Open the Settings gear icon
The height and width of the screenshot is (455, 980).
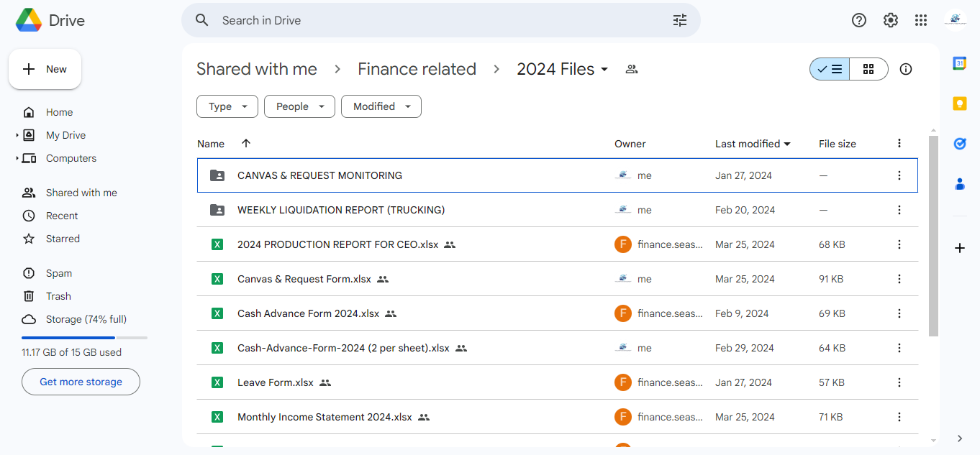[x=891, y=20]
